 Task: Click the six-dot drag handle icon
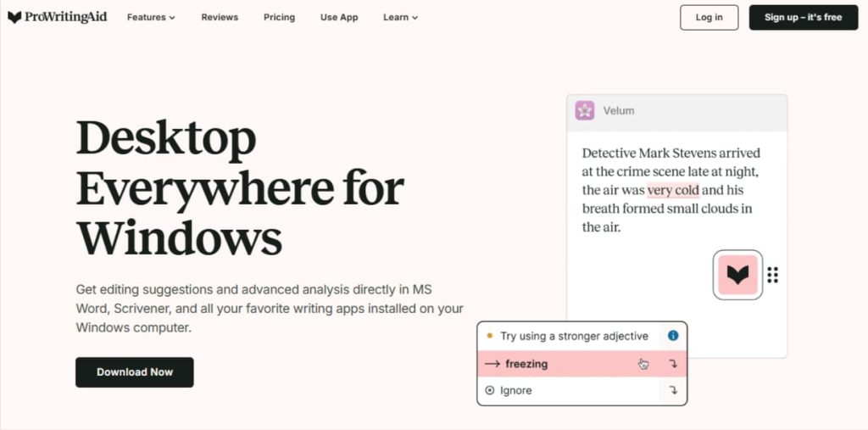(773, 275)
